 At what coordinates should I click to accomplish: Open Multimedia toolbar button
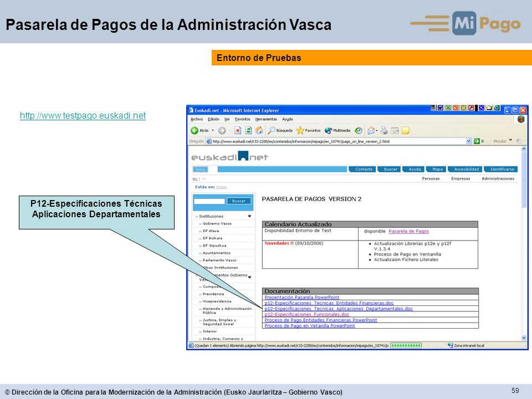[337, 131]
